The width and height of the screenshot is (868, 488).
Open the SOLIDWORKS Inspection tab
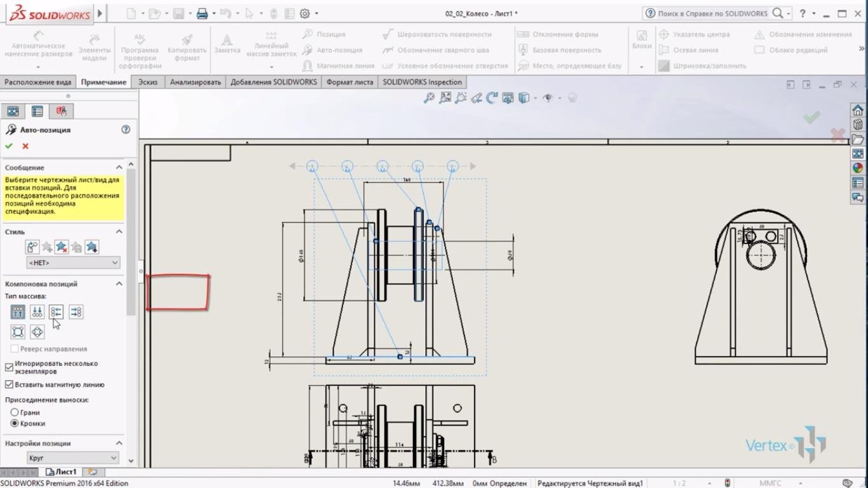(422, 82)
